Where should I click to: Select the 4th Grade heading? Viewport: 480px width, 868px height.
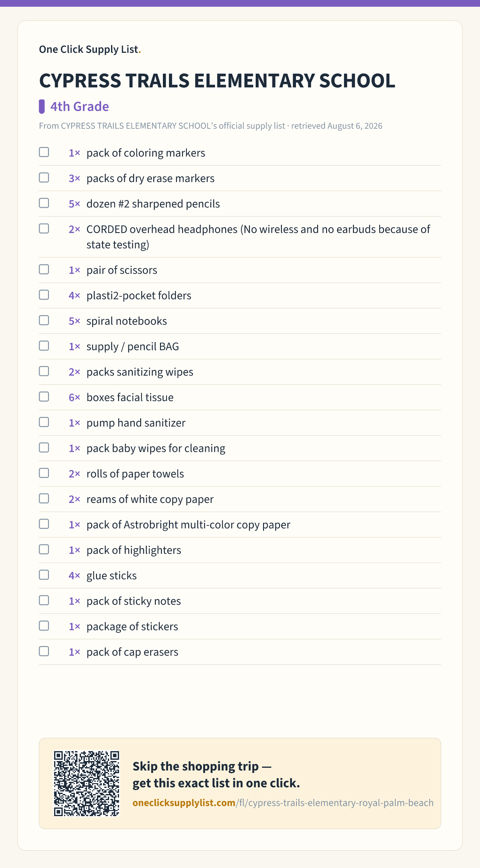click(x=79, y=107)
